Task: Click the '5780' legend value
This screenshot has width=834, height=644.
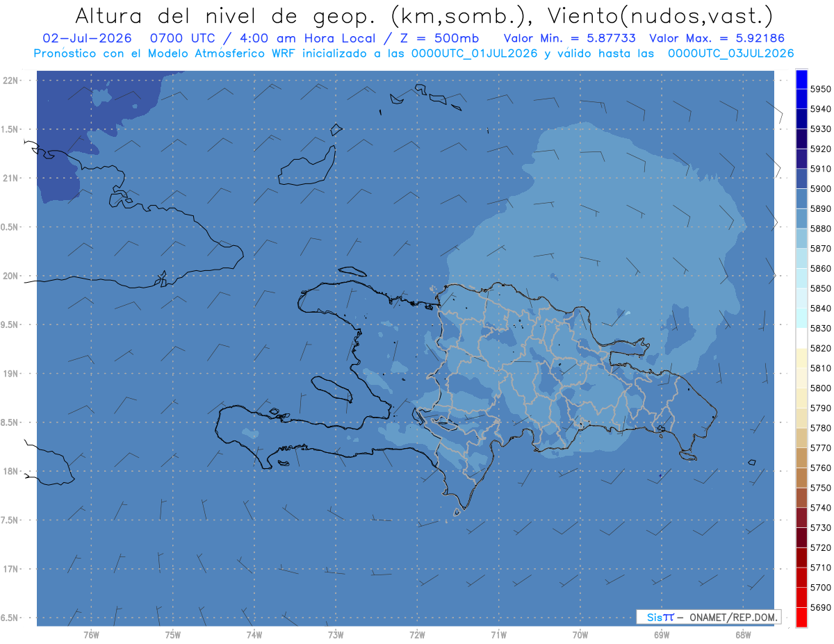Action: [820, 428]
